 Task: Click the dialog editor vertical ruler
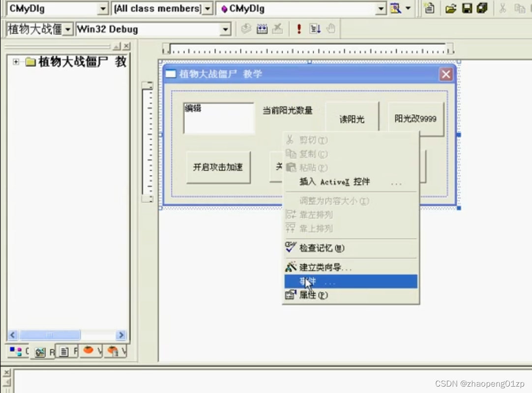coord(148,142)
